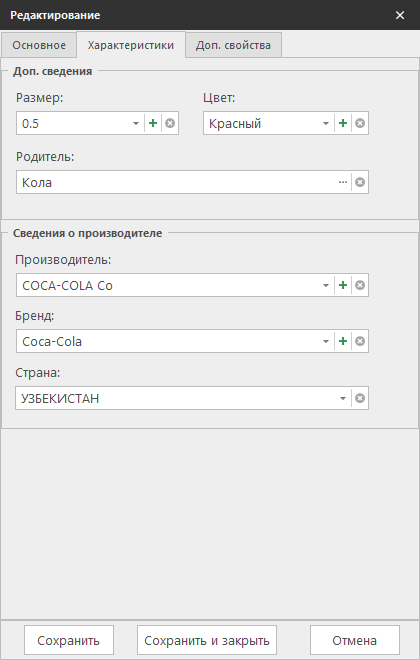Image resolution: width=420 pixels, height=660 pixels.
Task: Clear the Родитель field value
Action: coord(360,182)
